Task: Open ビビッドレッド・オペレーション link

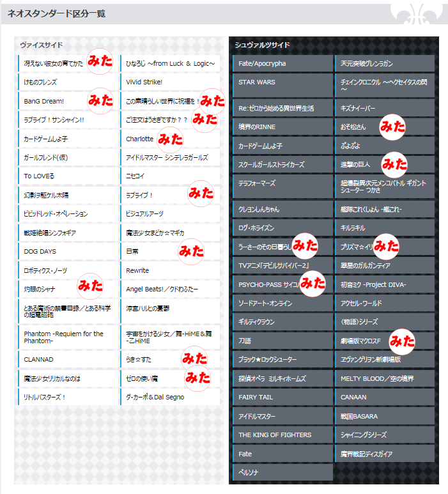Action: [68, 214]
